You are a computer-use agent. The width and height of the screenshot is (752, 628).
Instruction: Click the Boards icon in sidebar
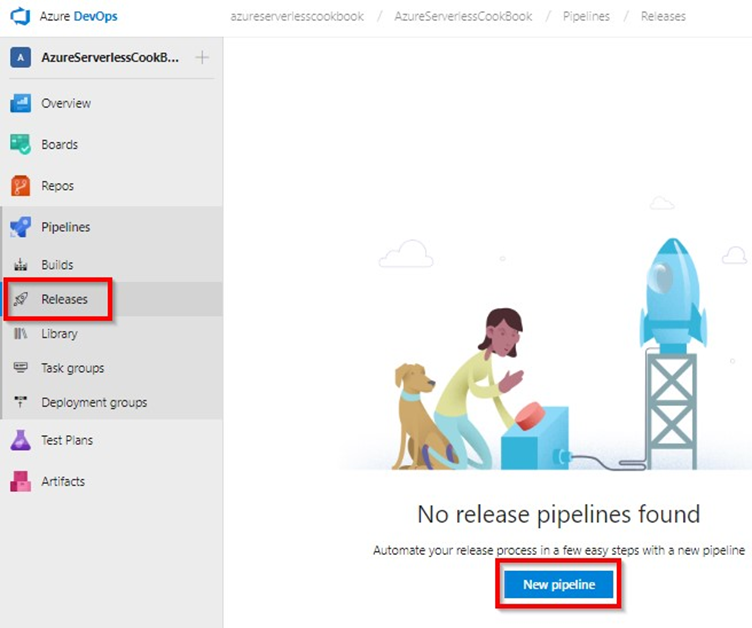pos(21,144)
